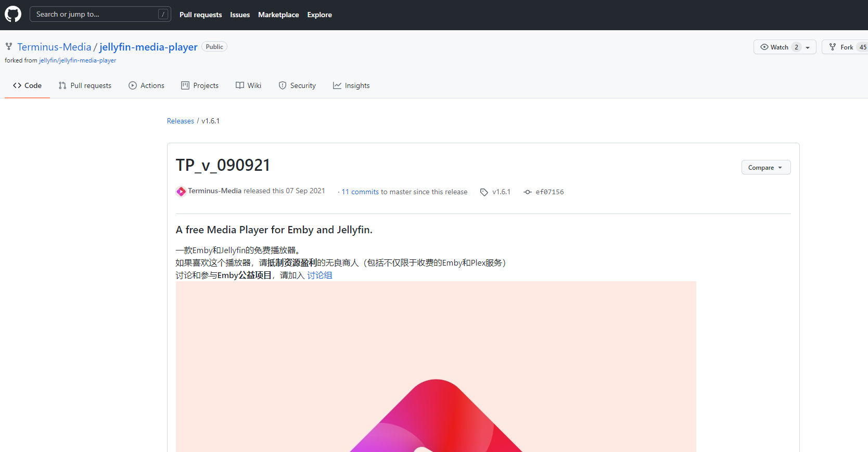Open the 讨论组 discussion group link
The image size is (868, 452).
pos(320,275)
